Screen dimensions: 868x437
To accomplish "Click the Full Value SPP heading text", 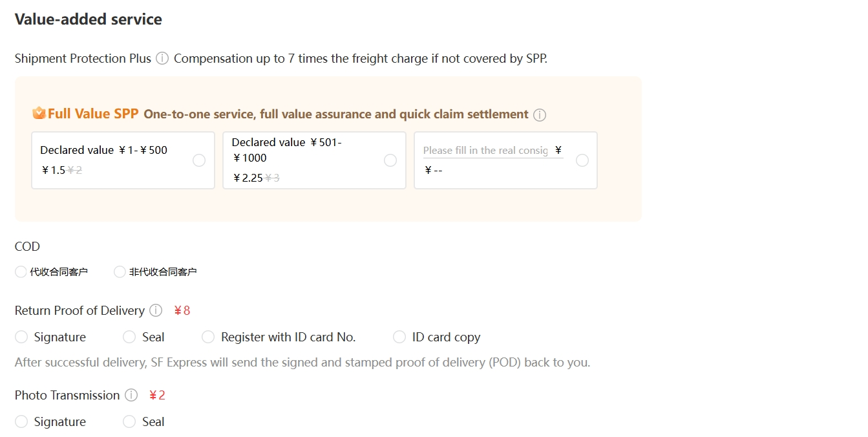I will [x=93, y=114].
